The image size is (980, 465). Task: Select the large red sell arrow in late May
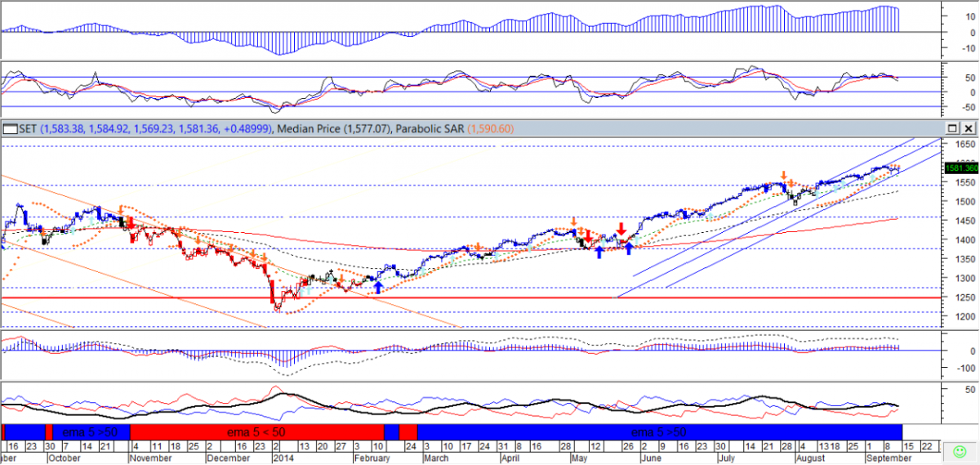[621, 230]
